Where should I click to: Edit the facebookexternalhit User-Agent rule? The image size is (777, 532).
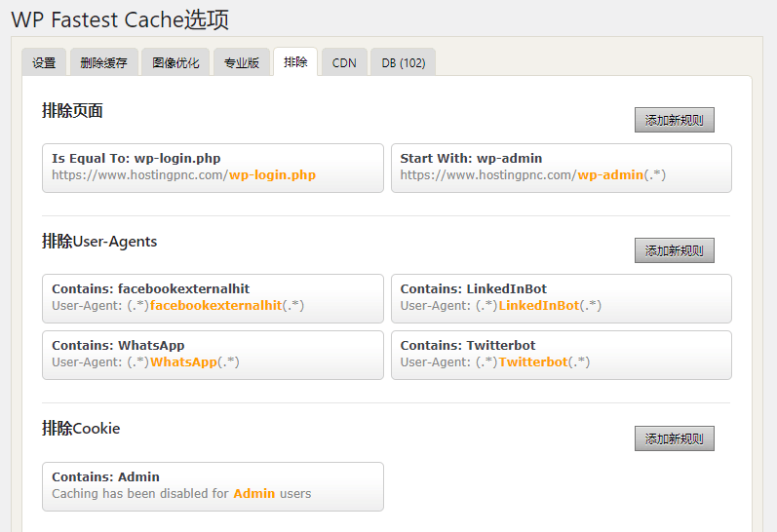213,297
